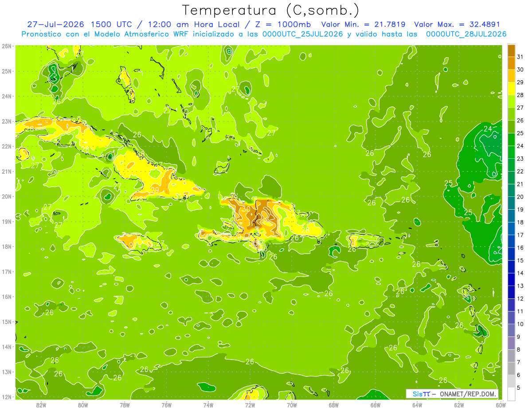Click the 72W longitude axis label

point(250,405)
